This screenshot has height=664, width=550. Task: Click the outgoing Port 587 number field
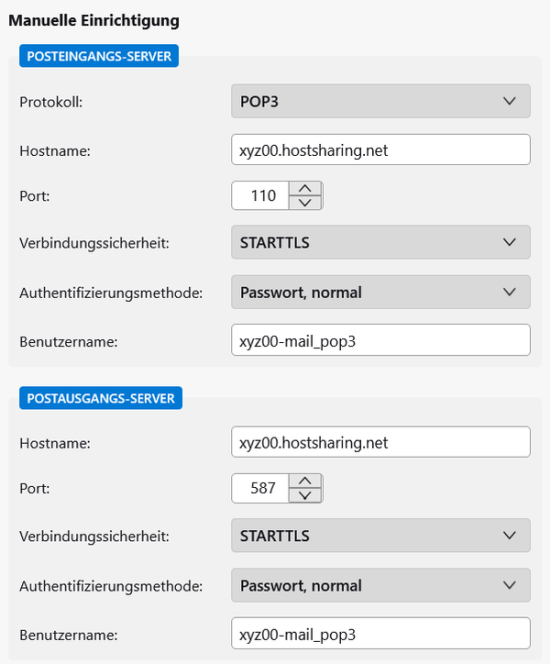coord(260,488)
